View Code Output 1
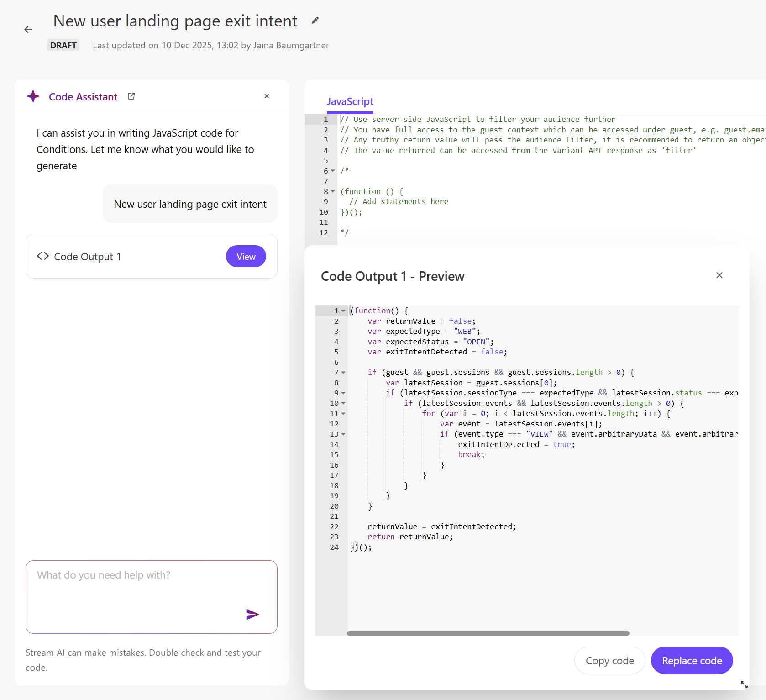The height and width of the screenshot is (700, 766). click(x=246, y=256)
